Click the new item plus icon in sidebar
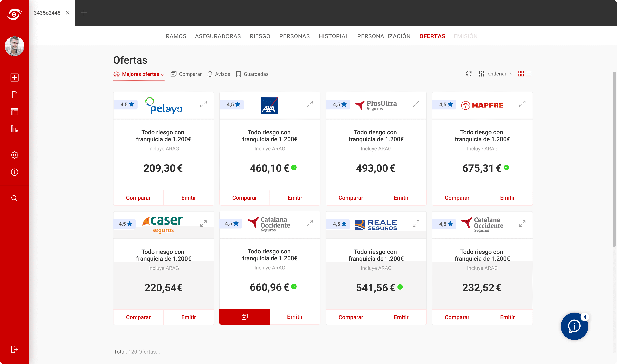The width and height of the screenshot is (617, 364). tap(15, 77)
